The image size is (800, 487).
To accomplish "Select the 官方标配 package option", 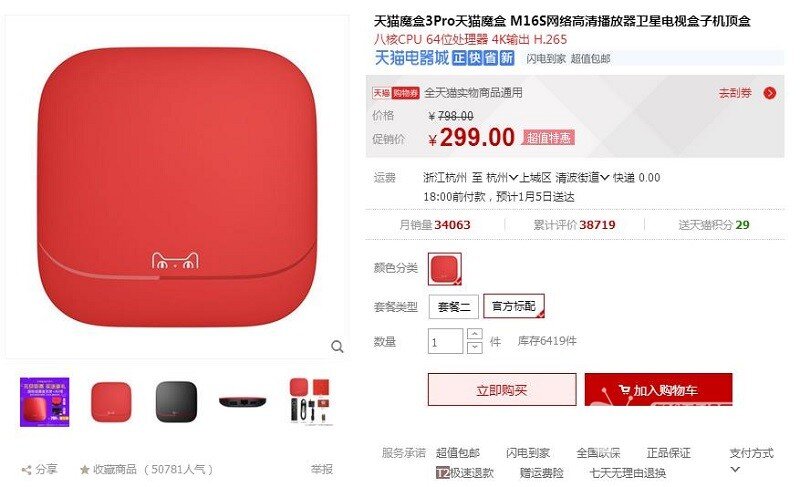I will coord(514,306).
